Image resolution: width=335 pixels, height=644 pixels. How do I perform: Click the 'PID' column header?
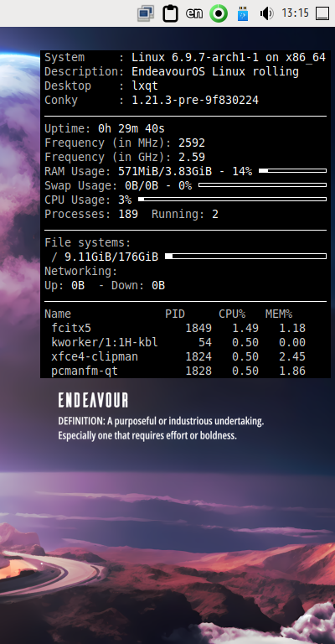(x=175, y=314)
